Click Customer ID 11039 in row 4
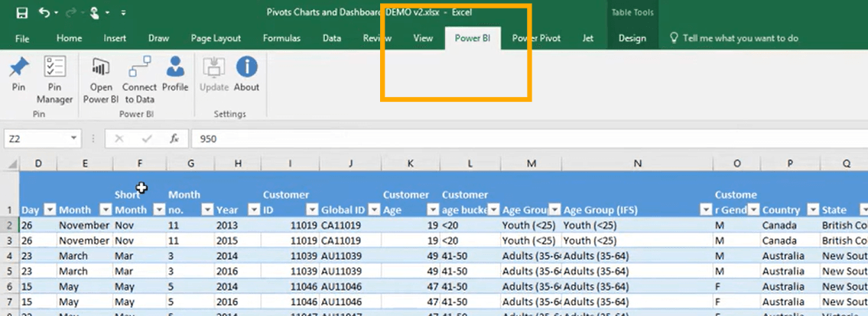 coord(291,256)
